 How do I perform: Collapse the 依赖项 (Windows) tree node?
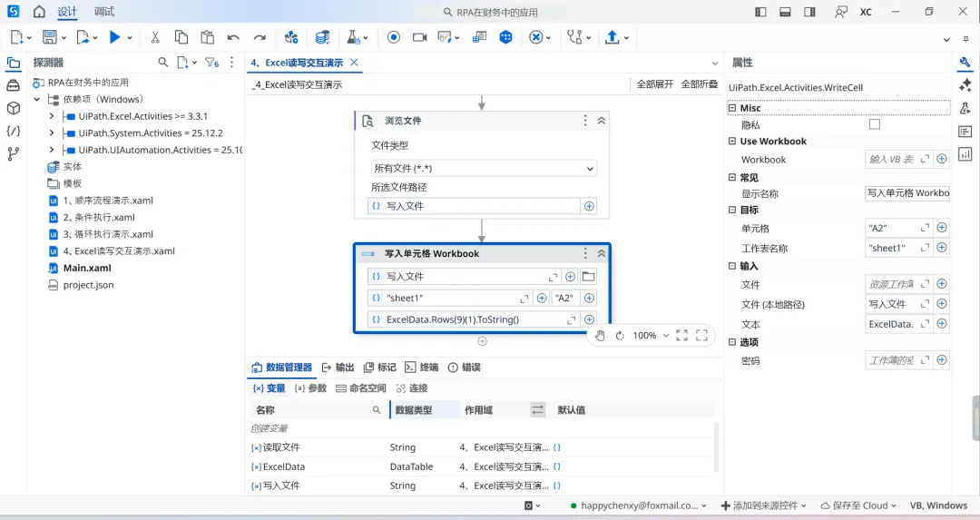tap(37, 100)
